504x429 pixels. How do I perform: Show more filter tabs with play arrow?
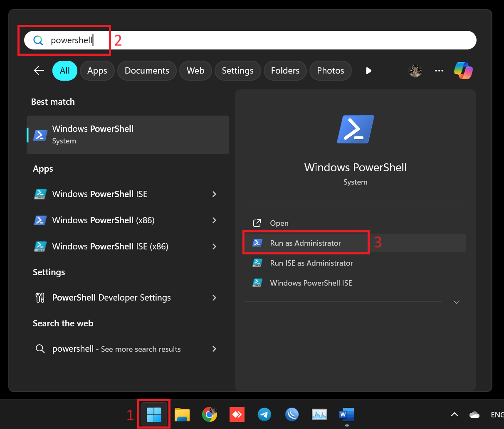(368, 71)
